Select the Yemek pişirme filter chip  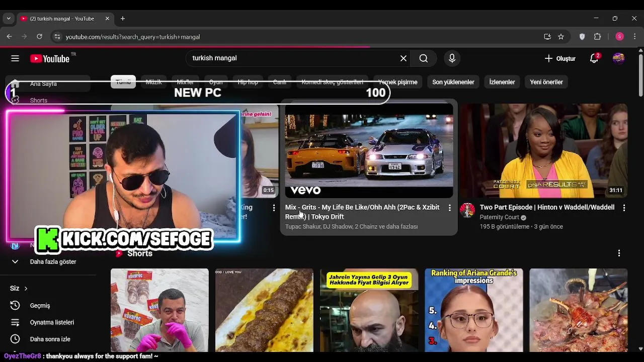coord(397,82)
